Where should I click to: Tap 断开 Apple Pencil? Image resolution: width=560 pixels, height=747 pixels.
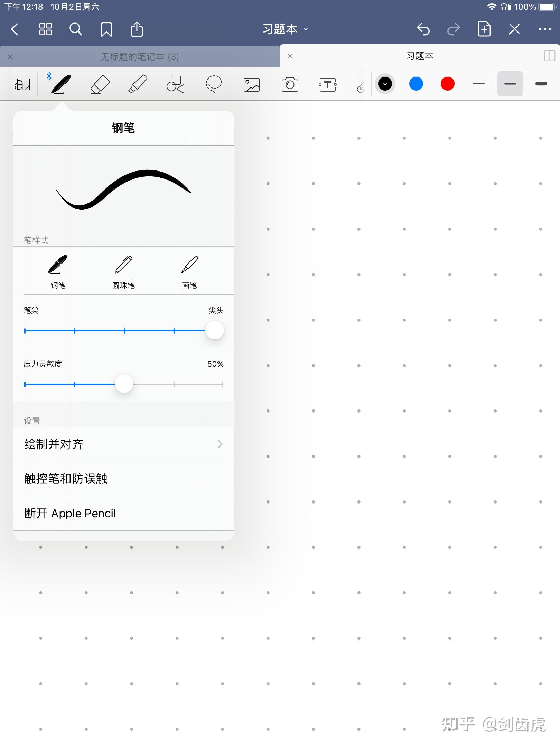[124, 513]
